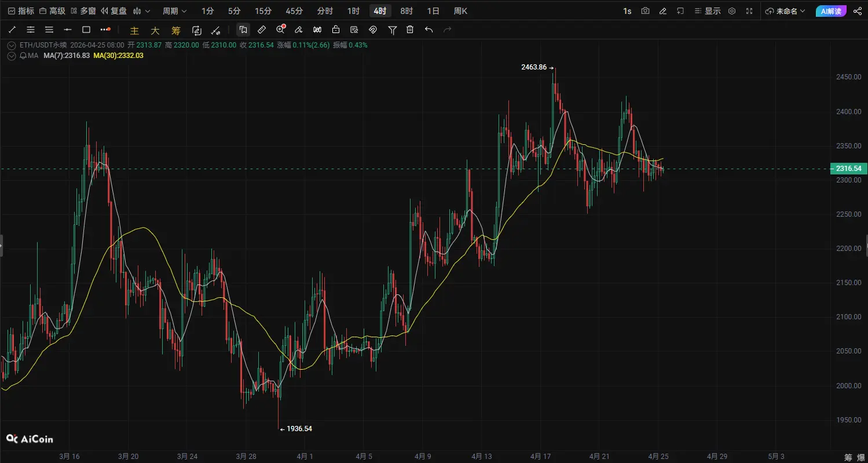Click the MA alert bell icon
868x463 pixels.
23,56
